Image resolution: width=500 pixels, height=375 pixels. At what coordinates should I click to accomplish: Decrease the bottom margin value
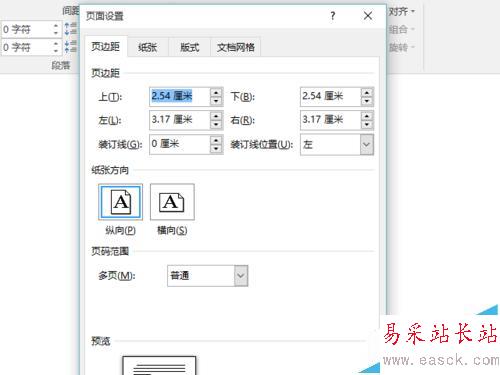click(x=367, y=101)
